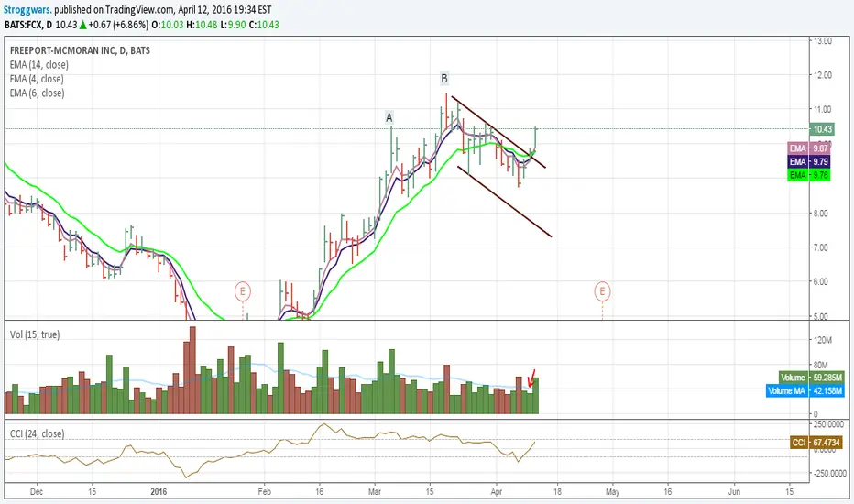Click the '2016' date axis label
The image size is (854, 504).
coord(159,491)
